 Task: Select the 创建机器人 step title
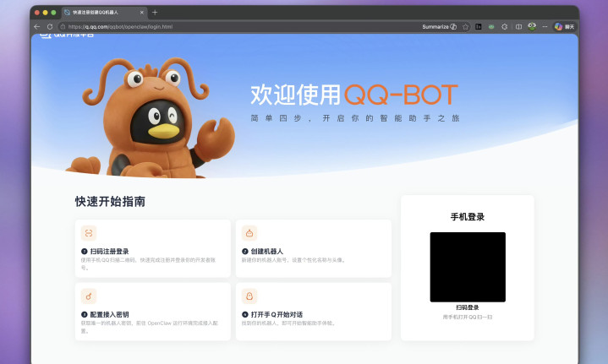tap(266, 252)
